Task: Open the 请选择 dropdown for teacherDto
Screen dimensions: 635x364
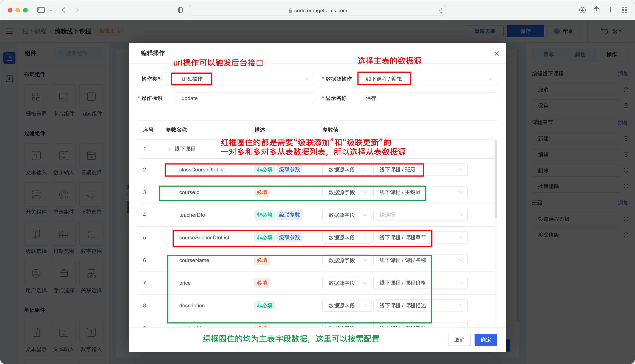Action: 420,215
